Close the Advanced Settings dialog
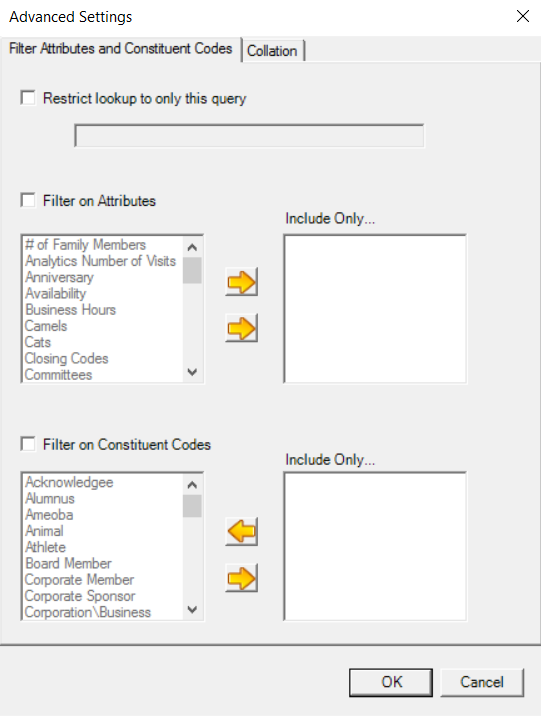The height and width of the screenshot is (716, 541). click(x=523, y=16)
